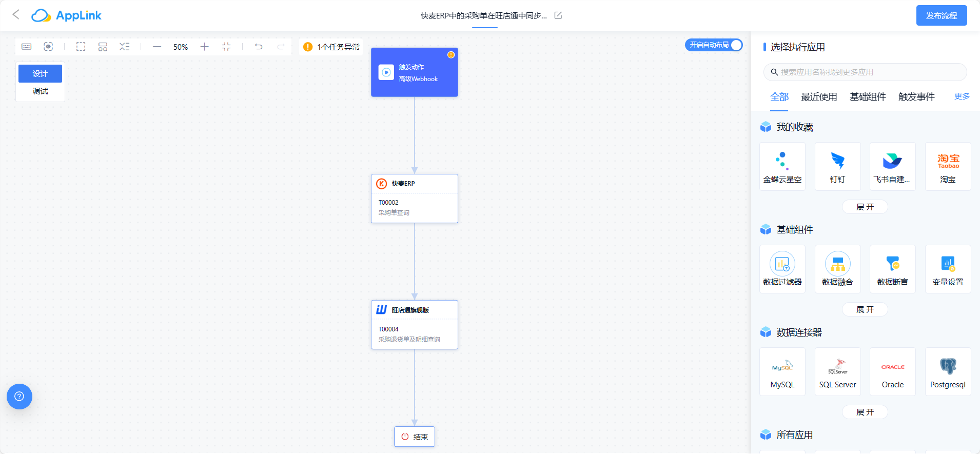
Task: Click the warning badge on trigger node
Action: (451, 55)
